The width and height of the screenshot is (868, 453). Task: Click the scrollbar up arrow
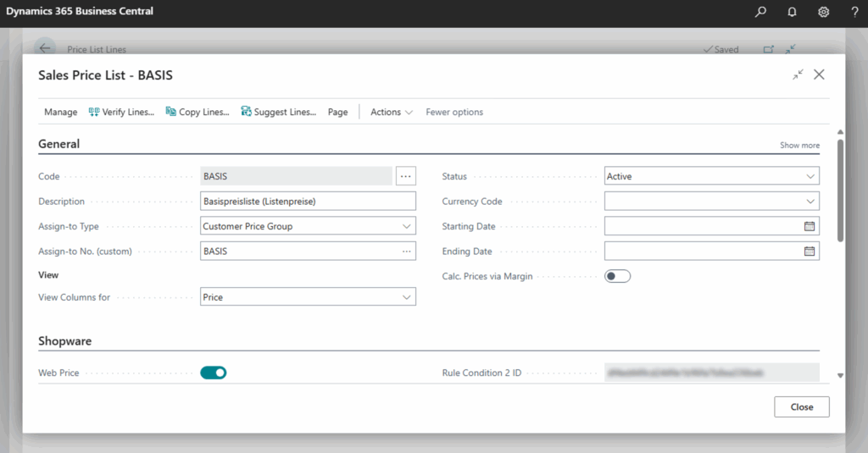point(840,131)
